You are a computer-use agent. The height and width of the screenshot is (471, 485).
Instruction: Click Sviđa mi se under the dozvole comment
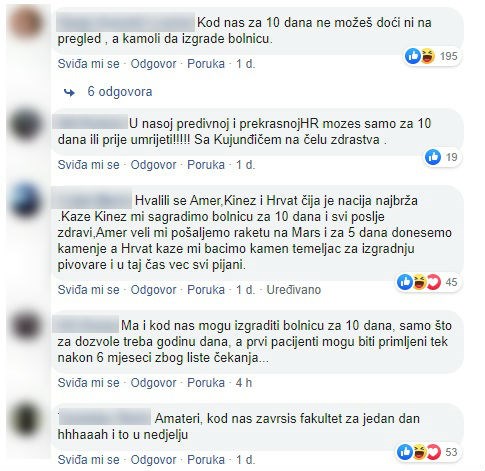pyautogui.click(x=88, y=382)
